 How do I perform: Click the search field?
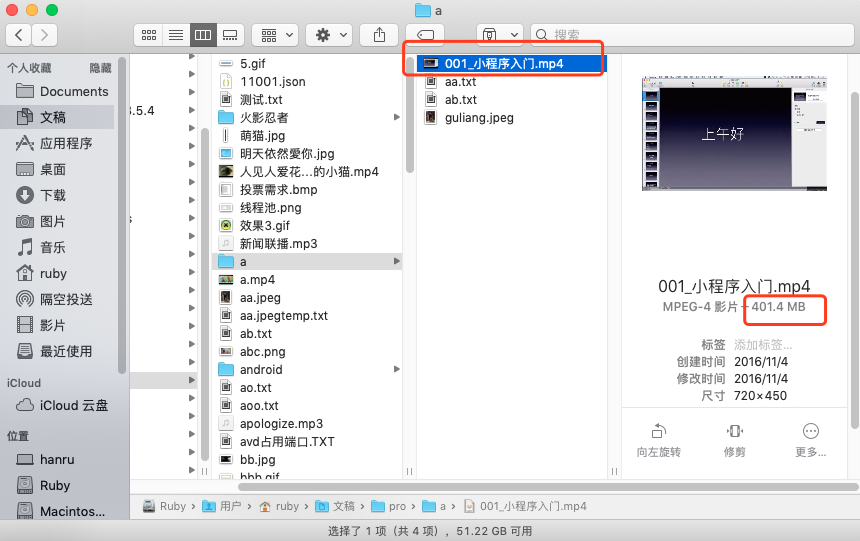pos(690,35)
